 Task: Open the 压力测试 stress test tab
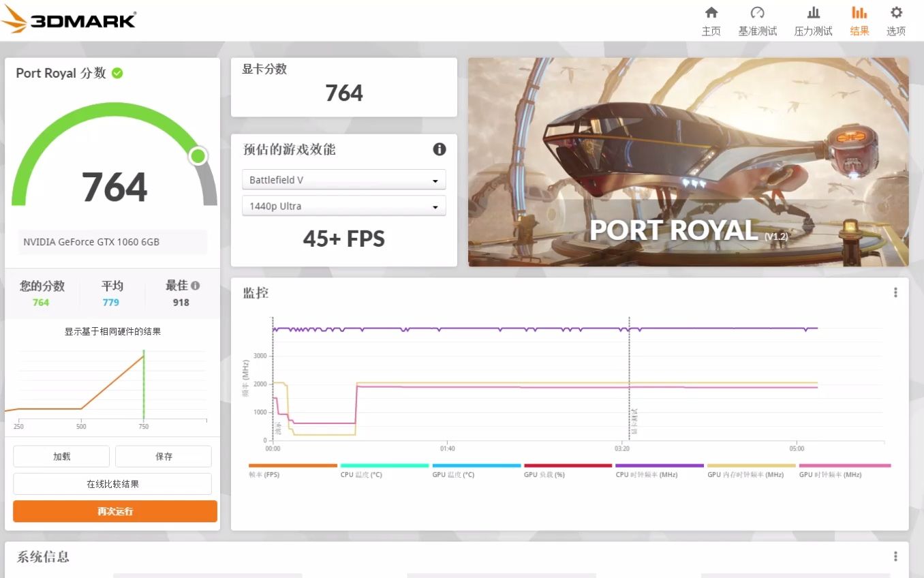pyautogui.click(x=813, y=21)
